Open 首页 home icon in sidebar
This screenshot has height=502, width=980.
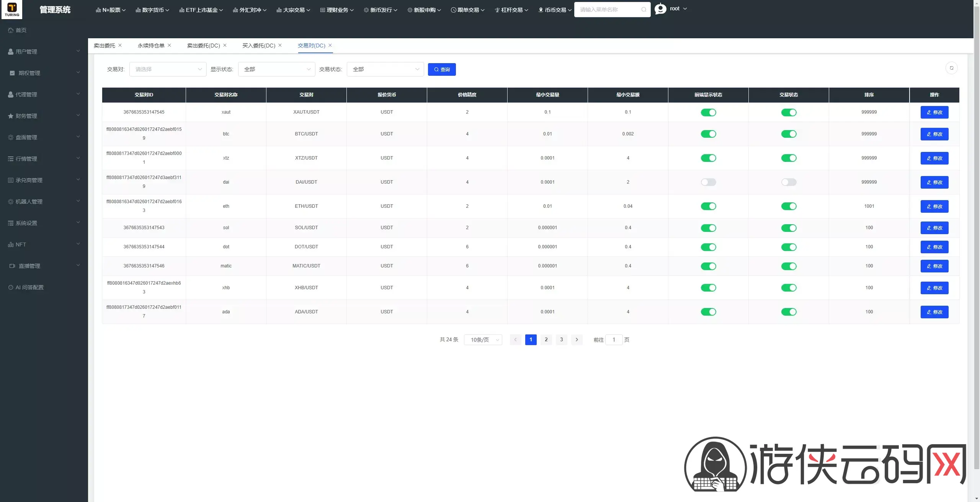pyautogui.click(x=11, y=30)
